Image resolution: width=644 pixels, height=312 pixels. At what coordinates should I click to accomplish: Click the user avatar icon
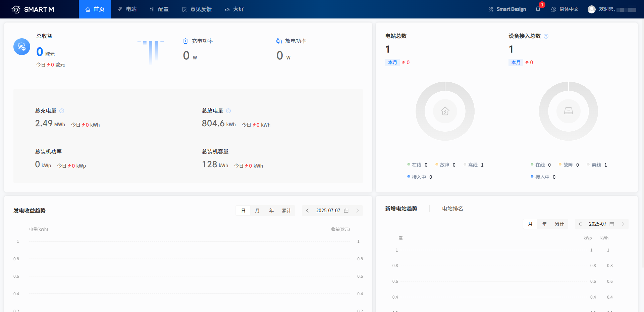click(x=591, y=9)
